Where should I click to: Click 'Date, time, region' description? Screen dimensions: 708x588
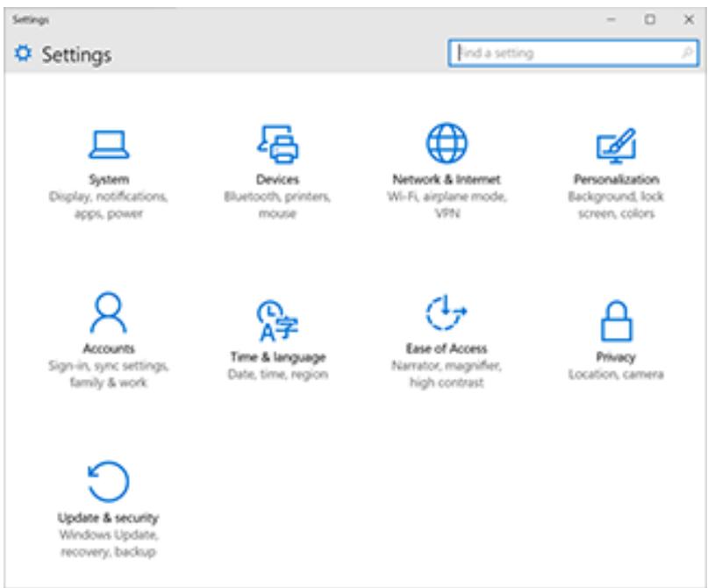tap(278, 375)
